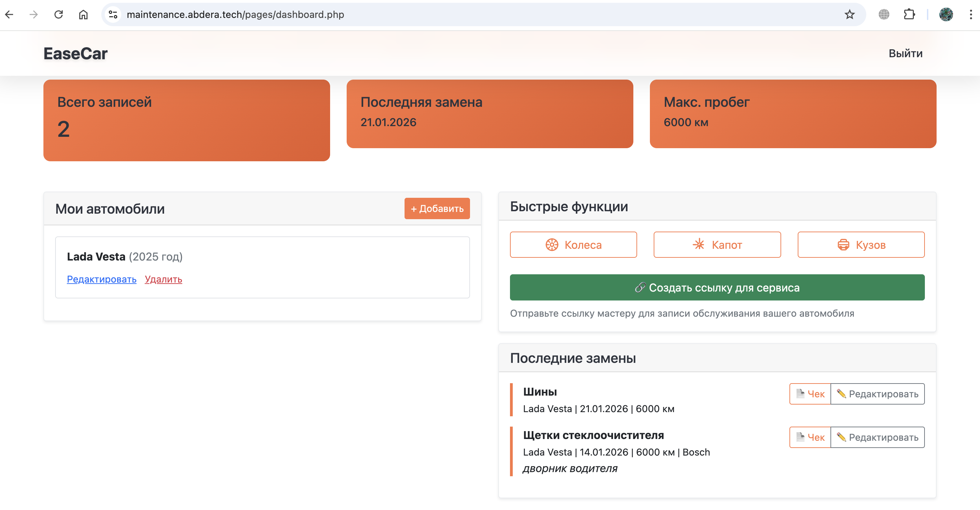Screen dimensions: 980x510
Task: Open the Кузов quick function
Action: [860, 245]
